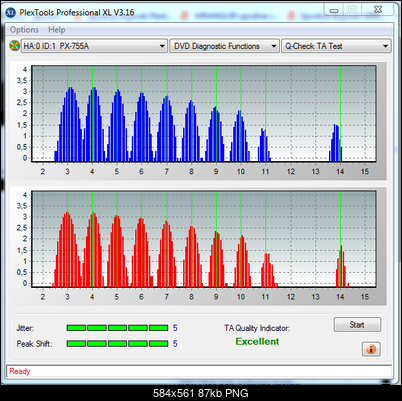Click the blue histogram peak at 14
This screenshot has width=402, height=401.
click(336, 143)
